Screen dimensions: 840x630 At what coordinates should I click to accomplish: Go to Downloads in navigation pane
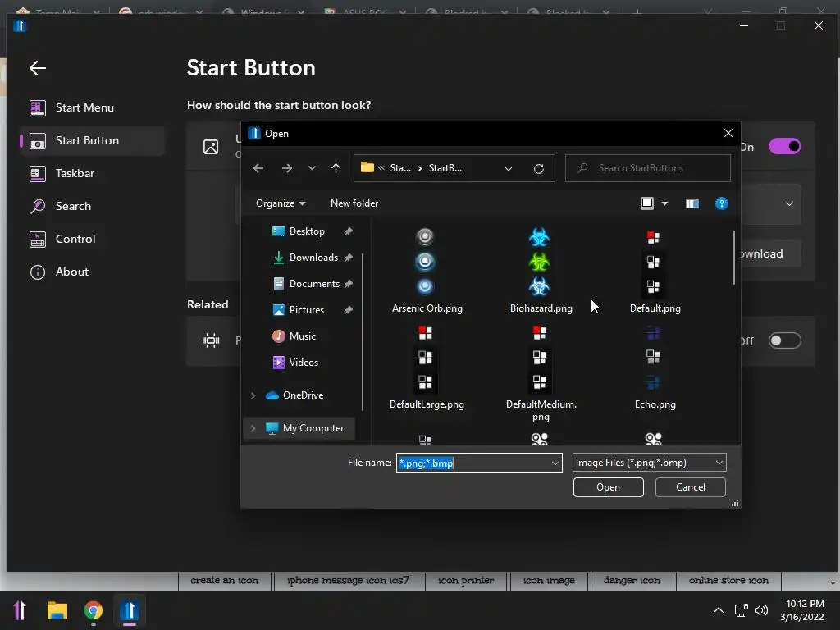313,258
